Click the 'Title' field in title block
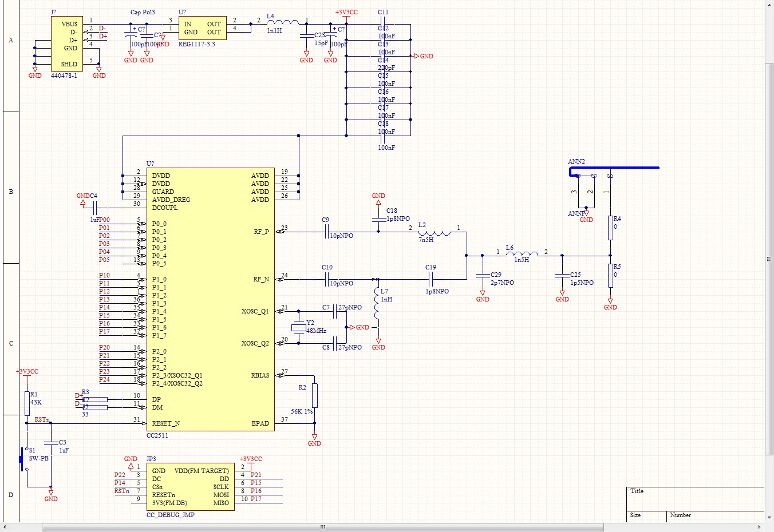The height and width of the screenshot is (532, 774). pos(637,491)
